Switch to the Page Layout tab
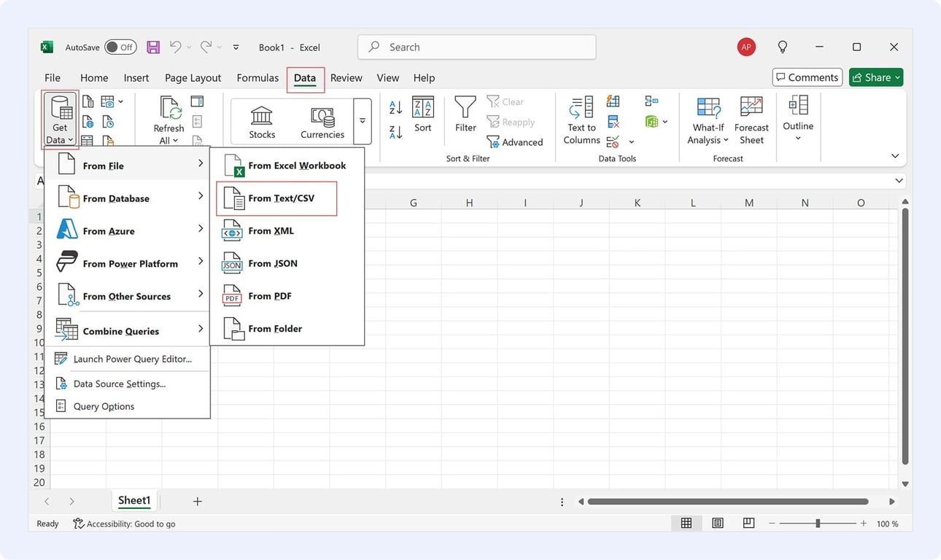The image size is (941, 560). (193, 78)
